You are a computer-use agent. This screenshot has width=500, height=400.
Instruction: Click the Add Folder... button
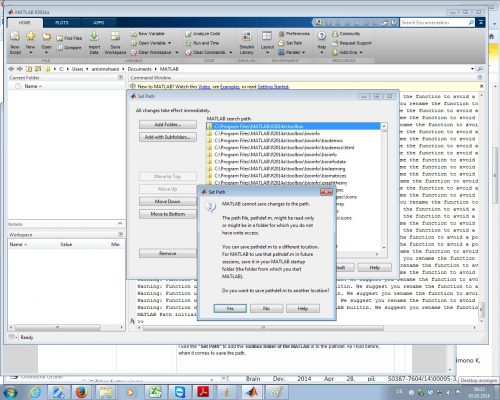point(168,124)
